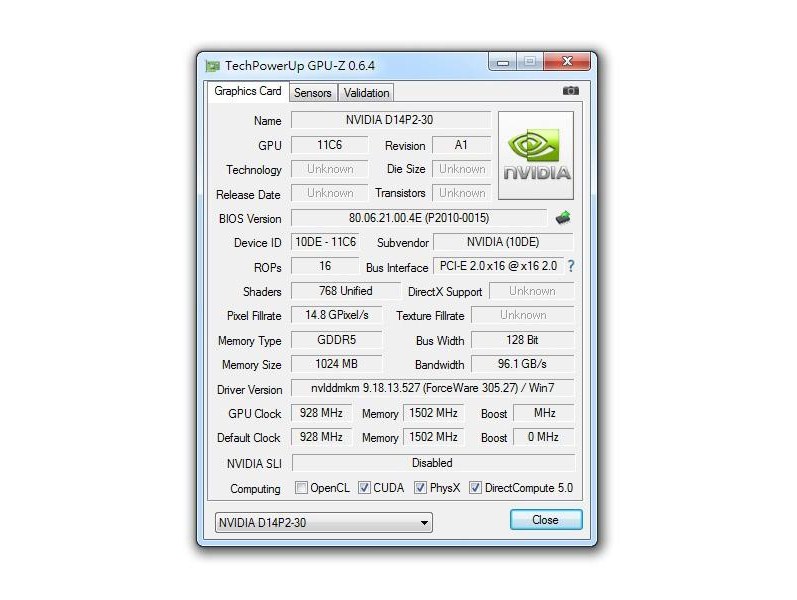Switch to the Sensors tab
The image size is (797, 600).
coord(312,93)
